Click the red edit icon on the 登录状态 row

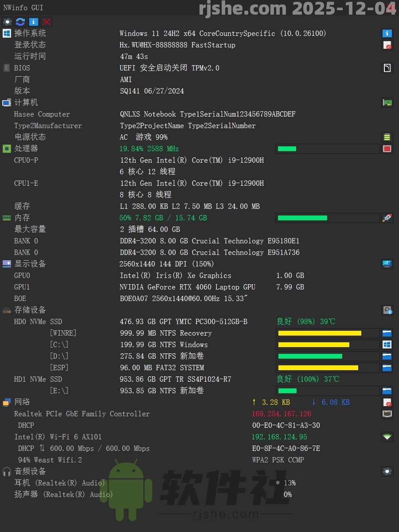coord(387,45)
